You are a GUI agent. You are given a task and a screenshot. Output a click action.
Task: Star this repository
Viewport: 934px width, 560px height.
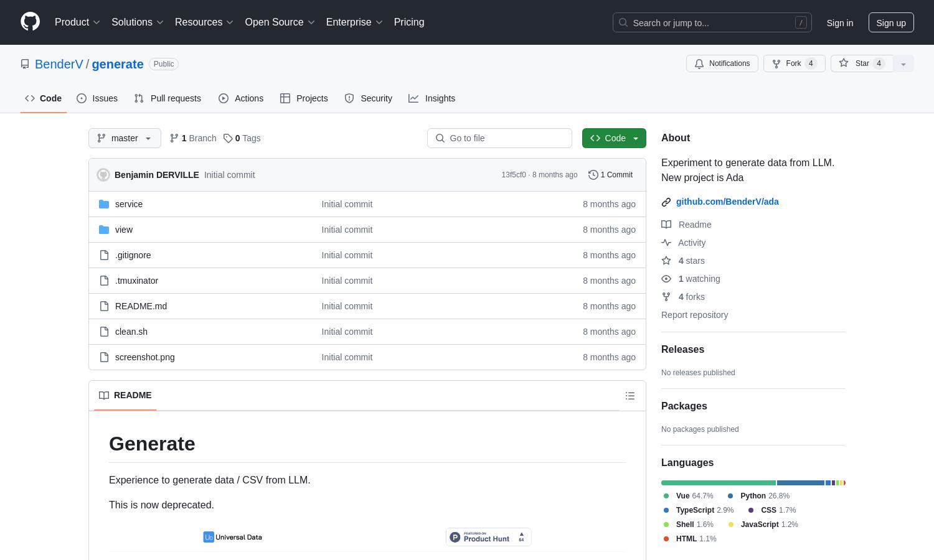click(x=862, y=63)
